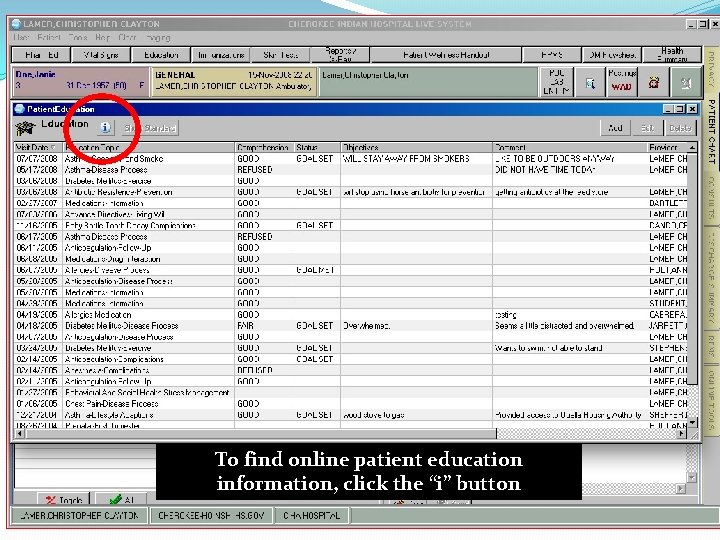The width and height of the screenshot is (720, 540).
Task: Click the Show Standard button
Action: (150, 128)
